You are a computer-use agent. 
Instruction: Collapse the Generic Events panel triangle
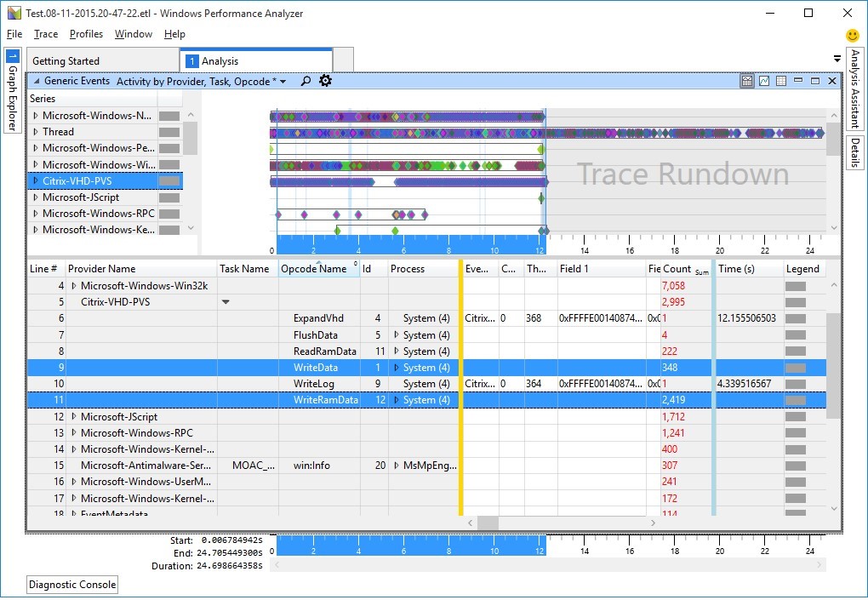point(36,82)
